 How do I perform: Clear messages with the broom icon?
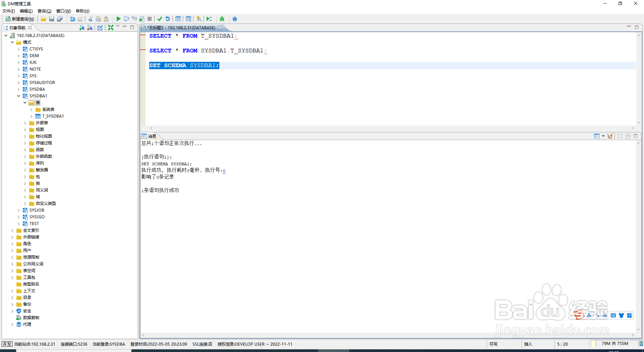[x=610, y=136]
